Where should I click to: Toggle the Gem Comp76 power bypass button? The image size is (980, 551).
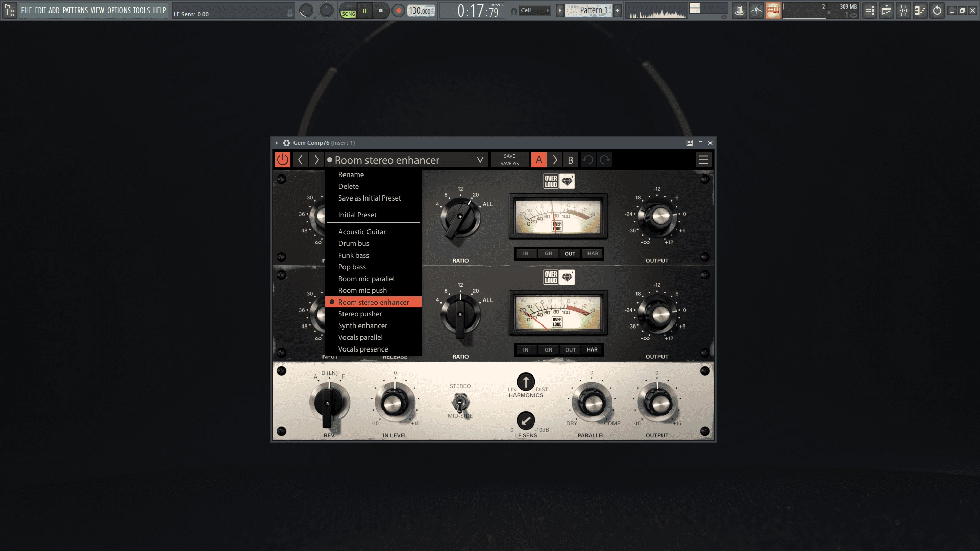282,160
